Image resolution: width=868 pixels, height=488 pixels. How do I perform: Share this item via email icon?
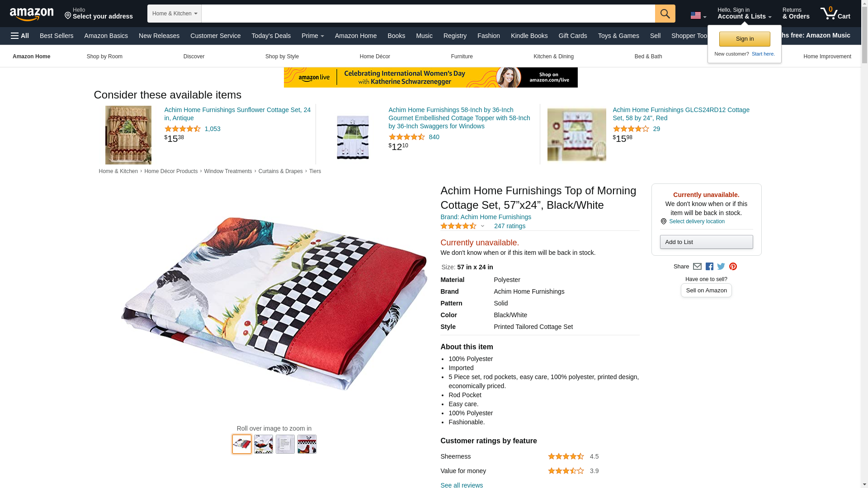point(697,267)
